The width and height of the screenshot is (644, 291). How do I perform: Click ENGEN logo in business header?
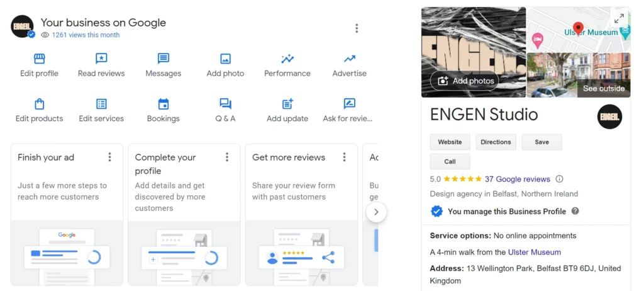click(x=22, y=26)
